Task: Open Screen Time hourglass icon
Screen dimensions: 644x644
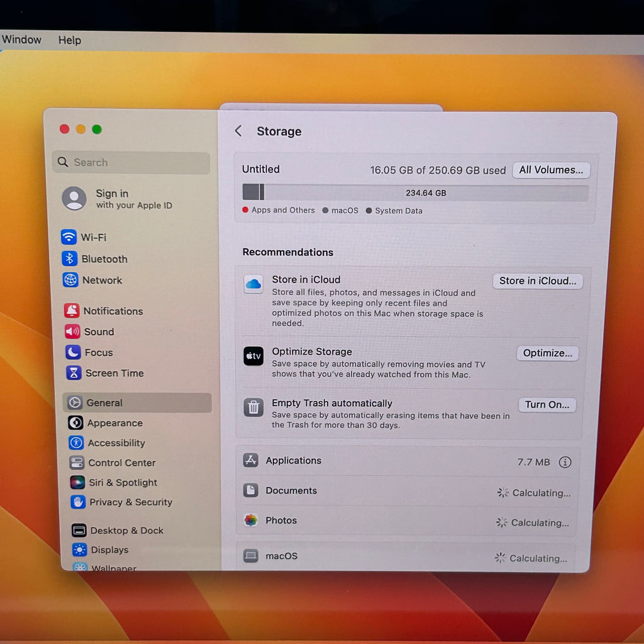Action: (x=74, y=372)
